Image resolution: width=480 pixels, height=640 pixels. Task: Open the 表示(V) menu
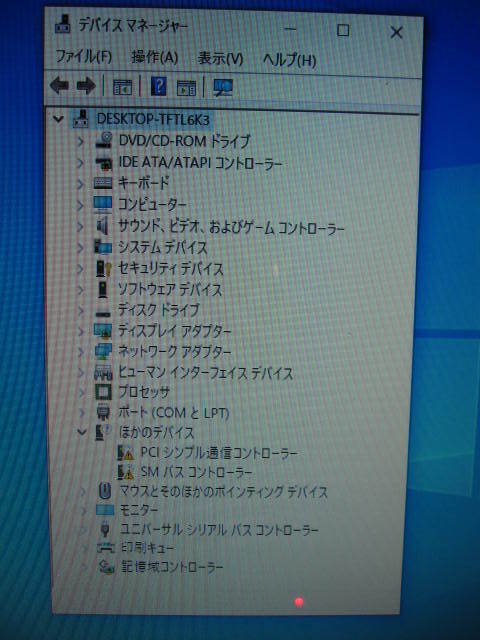tap(220, 59)
